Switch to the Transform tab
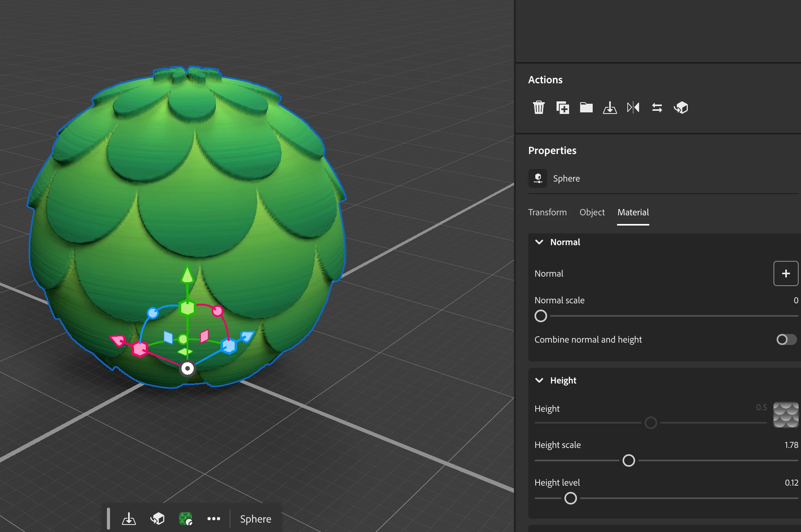The width and height of the screenshot is (801, 532). pyautogui.click(x=547, y=212)
